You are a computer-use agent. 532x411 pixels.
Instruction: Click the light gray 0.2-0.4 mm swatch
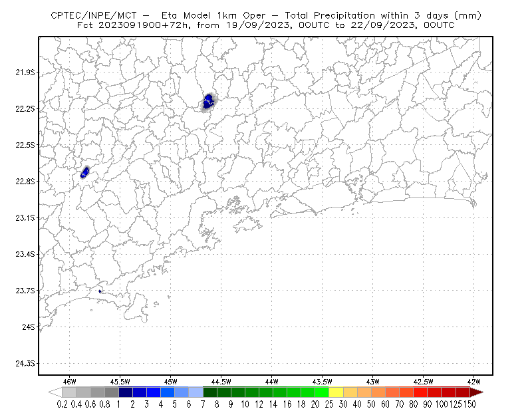pos(69,392)
